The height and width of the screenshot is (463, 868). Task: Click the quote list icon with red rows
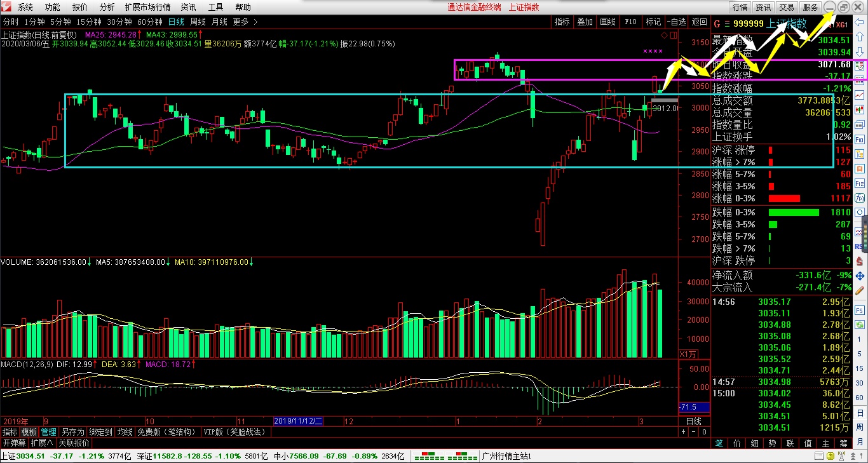tap(860, 66)
